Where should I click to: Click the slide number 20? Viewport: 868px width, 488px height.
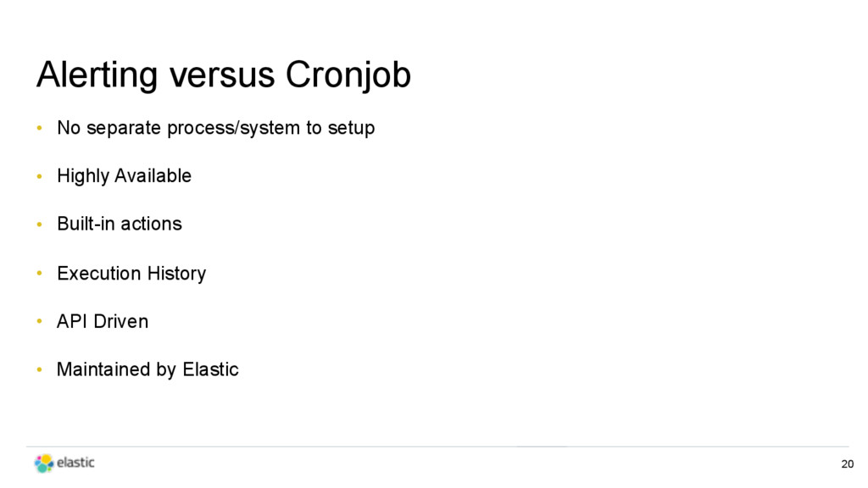tap(847, 464)
